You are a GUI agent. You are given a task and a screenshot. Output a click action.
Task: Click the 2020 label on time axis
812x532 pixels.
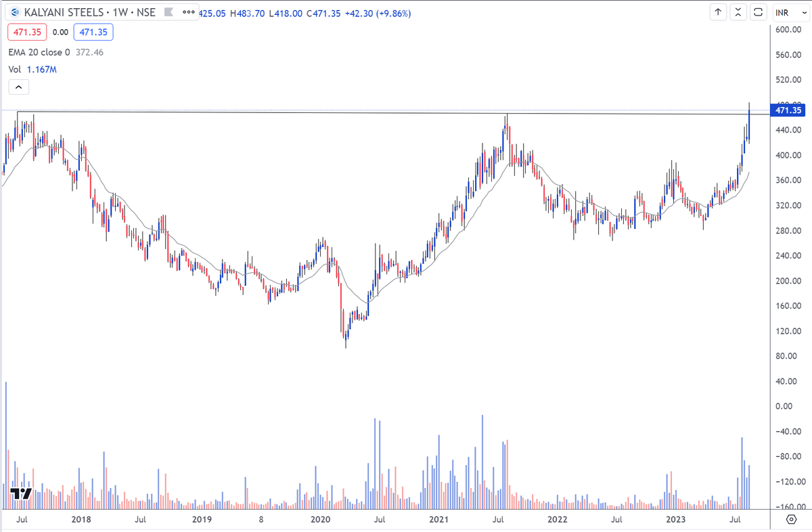click(x=319, y=520)
